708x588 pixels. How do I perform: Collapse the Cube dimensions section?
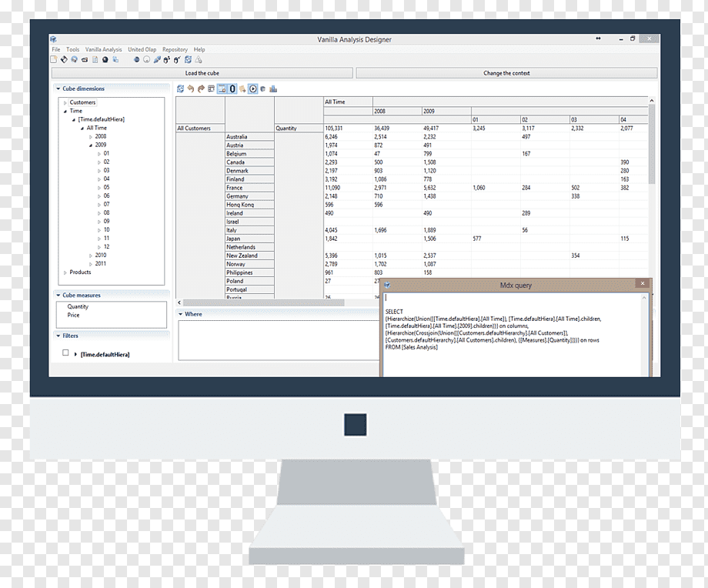58,89
